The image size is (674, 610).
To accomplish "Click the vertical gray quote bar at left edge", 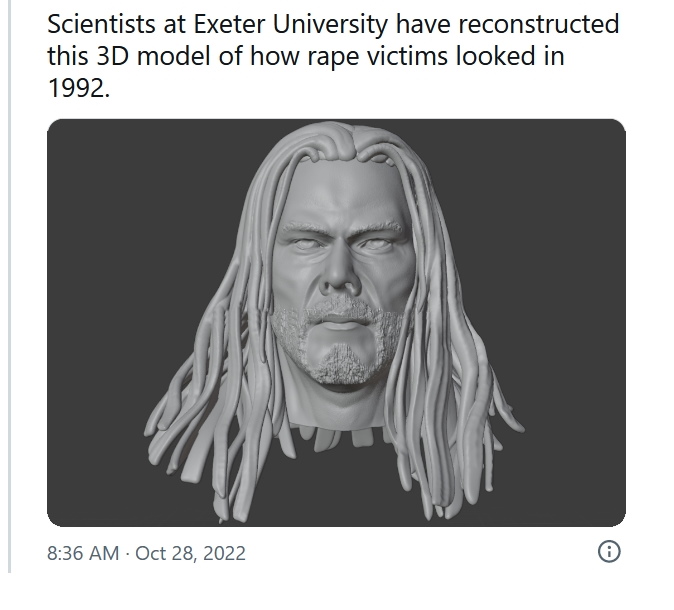I will pos(10,286).
